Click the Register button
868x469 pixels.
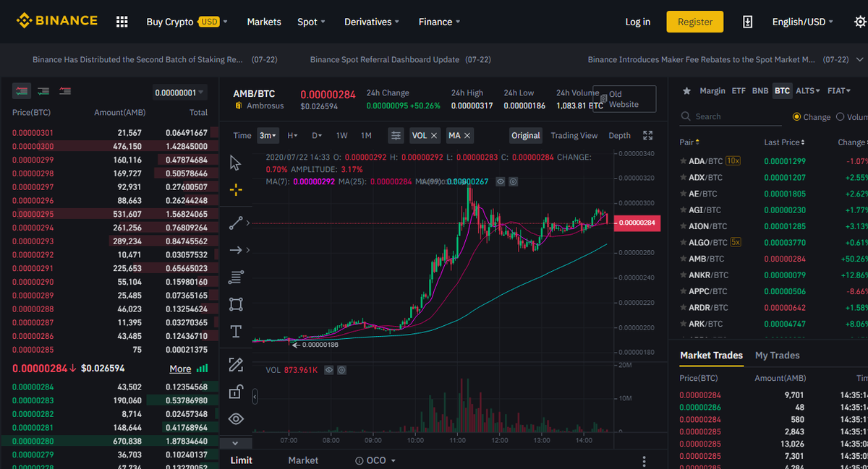coord(695,22)
